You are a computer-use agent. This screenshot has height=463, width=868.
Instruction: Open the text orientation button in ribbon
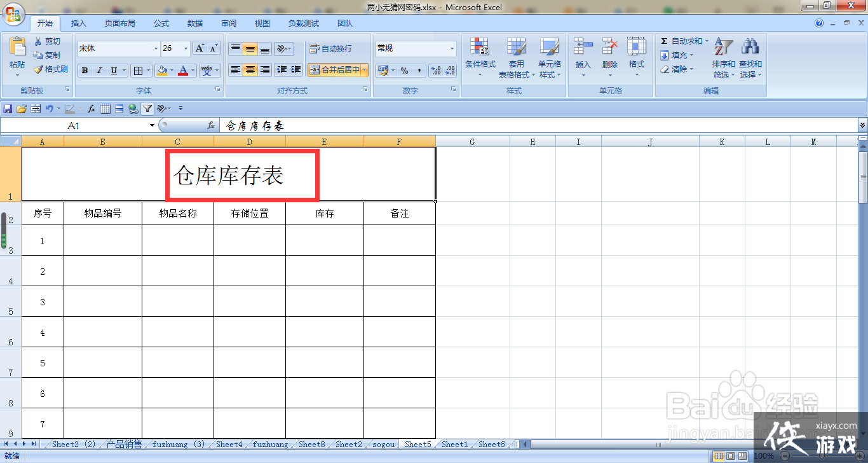pyautogui.click(x=283, y=48)
